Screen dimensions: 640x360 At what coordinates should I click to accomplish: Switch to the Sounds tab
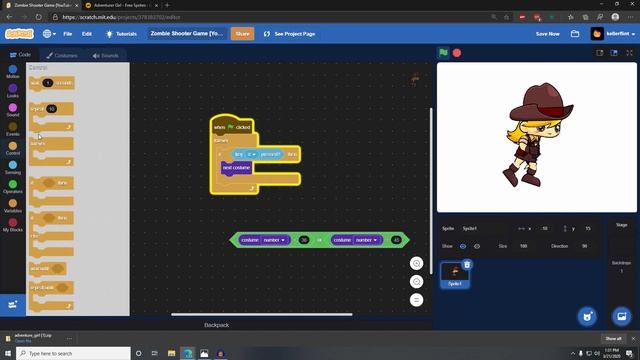[105, 56]
